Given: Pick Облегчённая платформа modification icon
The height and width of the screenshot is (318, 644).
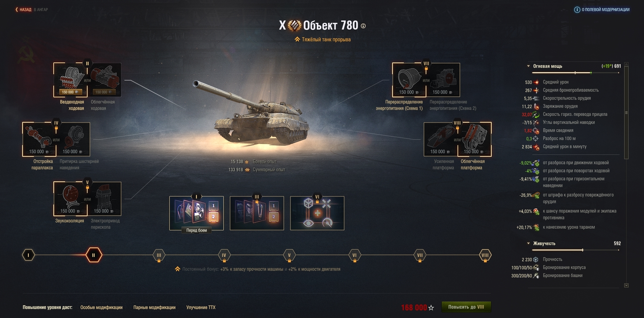Looking at the screenshot, I should point(475,139).
